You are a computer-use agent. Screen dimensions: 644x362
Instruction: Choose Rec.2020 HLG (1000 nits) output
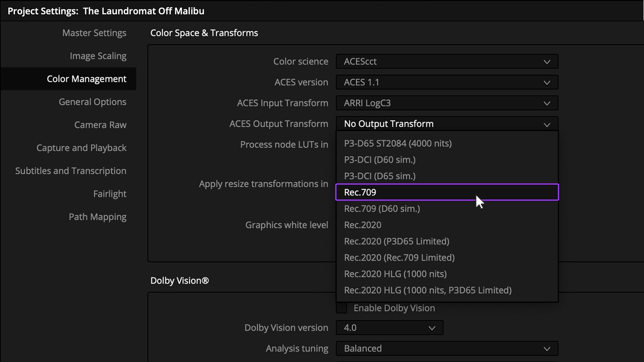click(395, 274)
